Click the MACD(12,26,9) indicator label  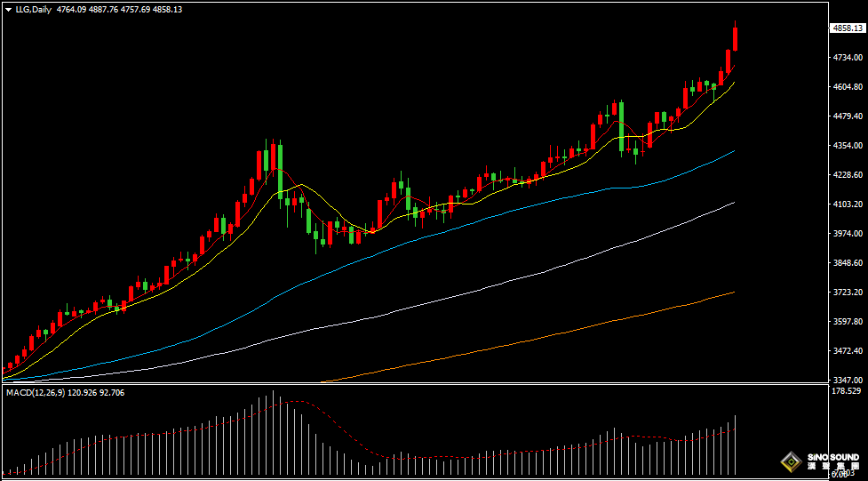(x=35, y=392)
